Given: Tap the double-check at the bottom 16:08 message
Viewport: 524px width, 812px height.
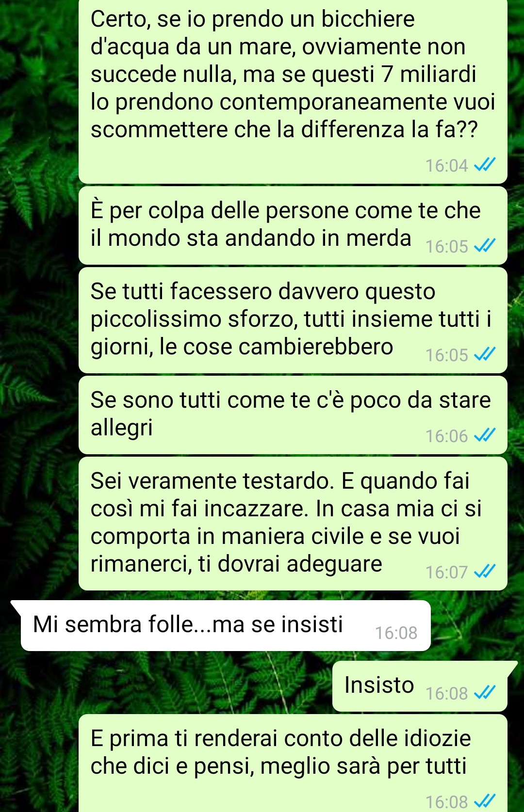Looking at the screenshot, I should (x=484, y=801).
